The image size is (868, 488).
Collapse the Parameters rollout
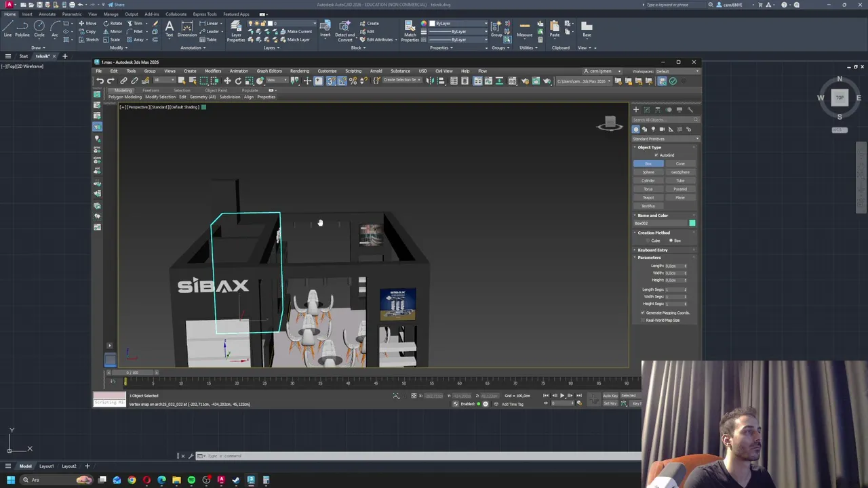point(666,258)
